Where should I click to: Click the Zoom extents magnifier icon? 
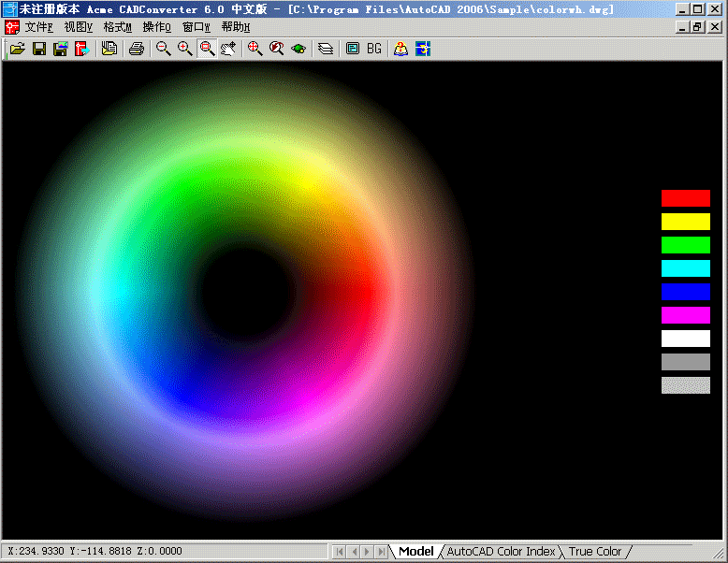coord(255,49)
